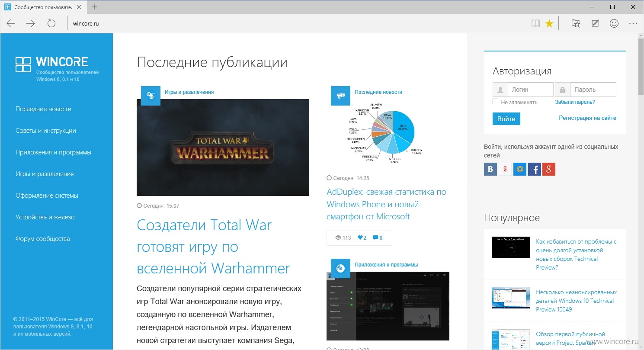
Task: Click the disc category icon above the app screenshot
Action: (x=340, y=268)
